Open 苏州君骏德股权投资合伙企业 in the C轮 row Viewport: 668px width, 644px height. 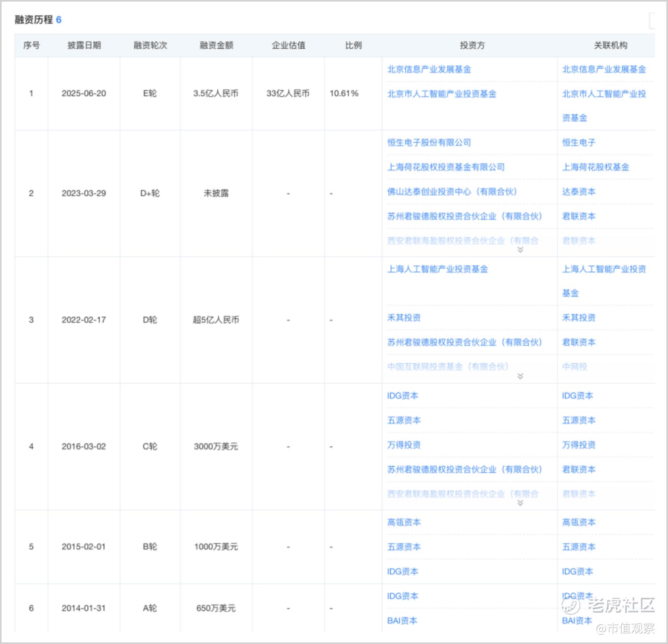coord(465,469)
